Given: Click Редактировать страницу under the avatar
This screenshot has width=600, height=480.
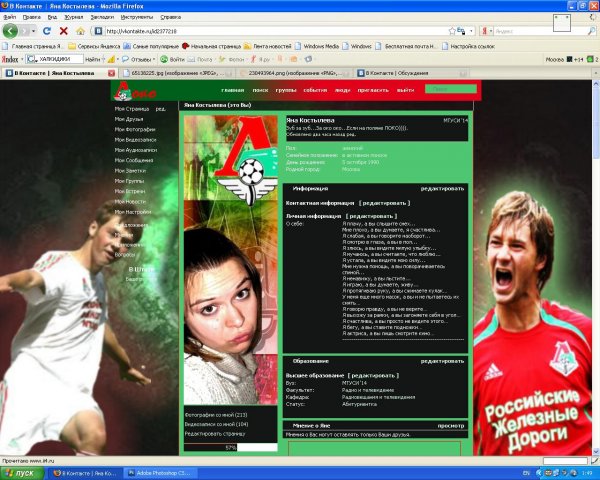Looking at the screenshot, I should pyautogui.click(x=215, y=434).
